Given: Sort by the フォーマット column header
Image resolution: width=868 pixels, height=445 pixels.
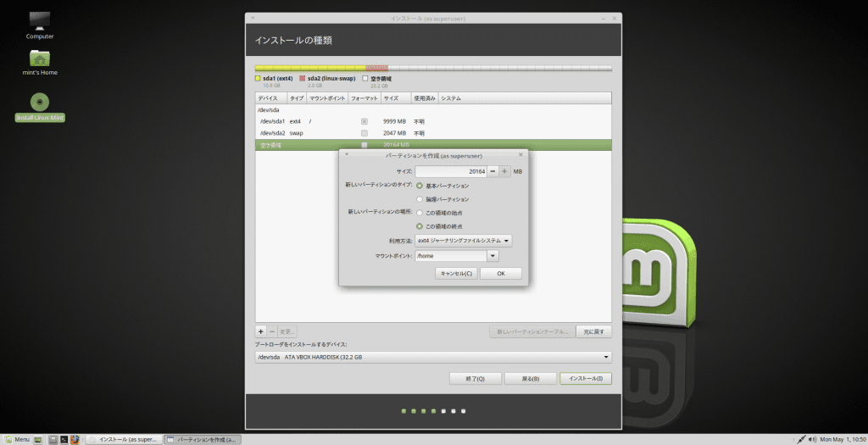Looking at the screenshot, I should [364, 98].
